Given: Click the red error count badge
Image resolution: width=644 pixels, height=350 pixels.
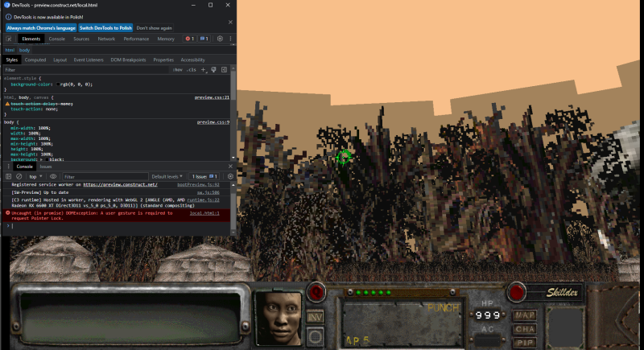Looking at the screenshot, I should (190, 39).
